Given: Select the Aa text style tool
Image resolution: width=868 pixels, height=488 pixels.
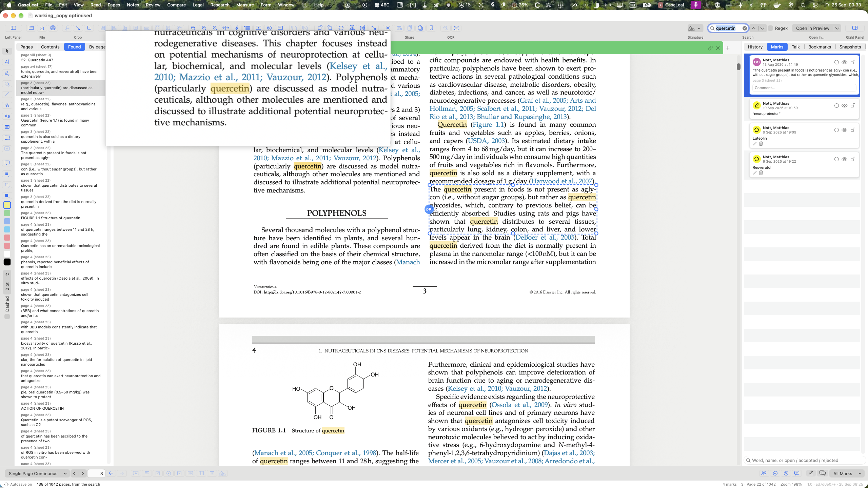Looking at the screenshot, I should (7, 116).
